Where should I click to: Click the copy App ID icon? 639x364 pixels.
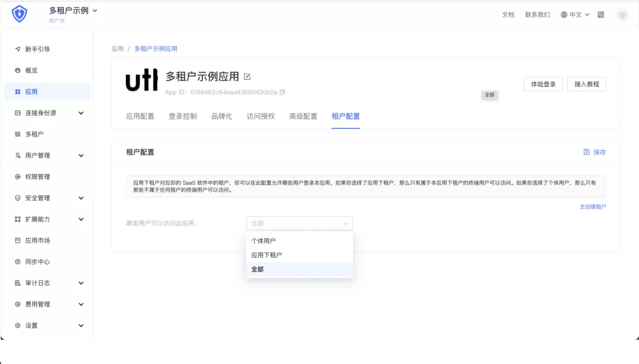pyautogui.click(x=282, y=92)
